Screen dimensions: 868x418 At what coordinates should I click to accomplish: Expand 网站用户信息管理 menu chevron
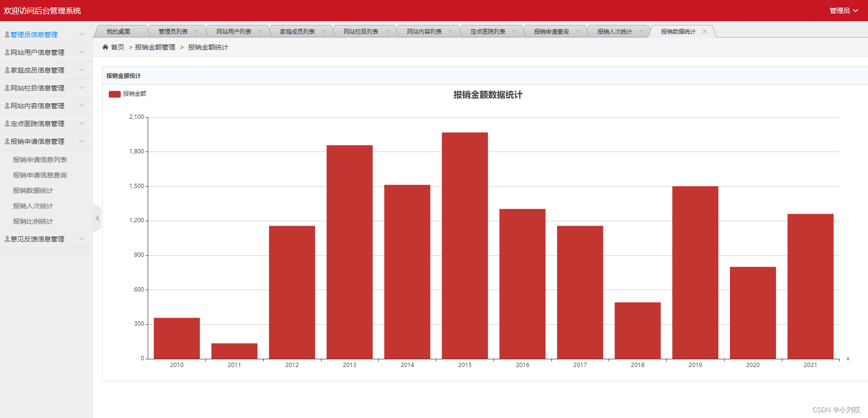click(82, 52)
